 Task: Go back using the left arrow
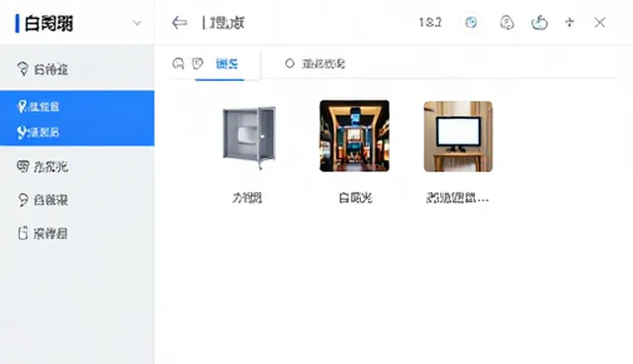pos(179,23)
